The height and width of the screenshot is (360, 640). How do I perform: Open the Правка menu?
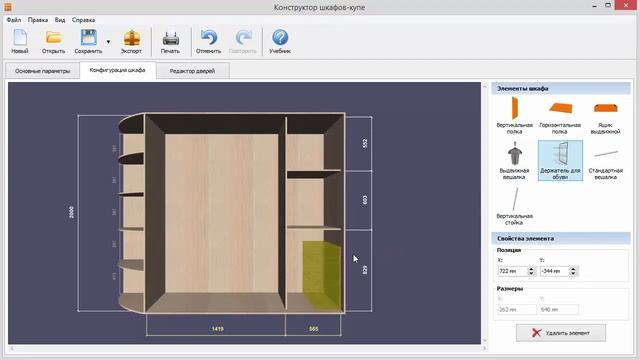click(38, 20)
